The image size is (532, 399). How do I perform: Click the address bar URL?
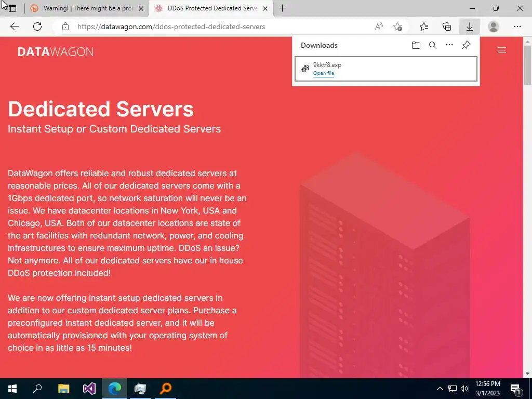pos(171,26)
